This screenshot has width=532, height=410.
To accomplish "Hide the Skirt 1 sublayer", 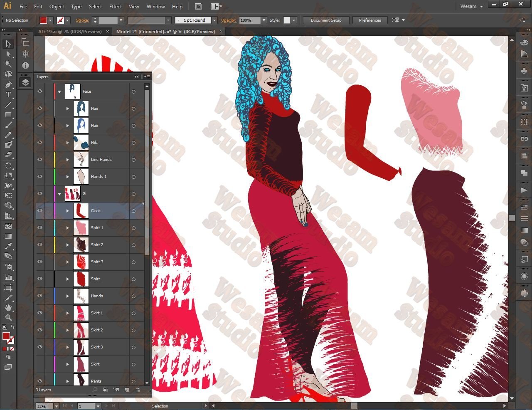I will pos(40,313).
